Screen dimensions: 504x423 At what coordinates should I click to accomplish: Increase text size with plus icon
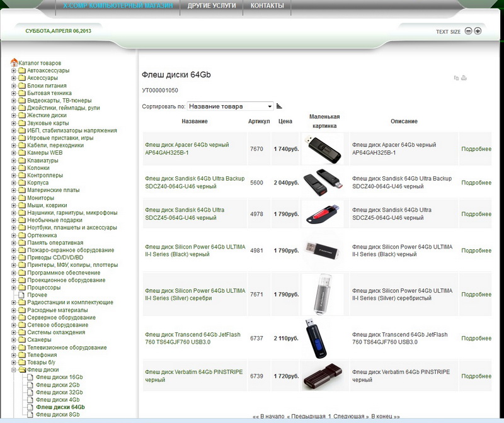tap(478, 31)
